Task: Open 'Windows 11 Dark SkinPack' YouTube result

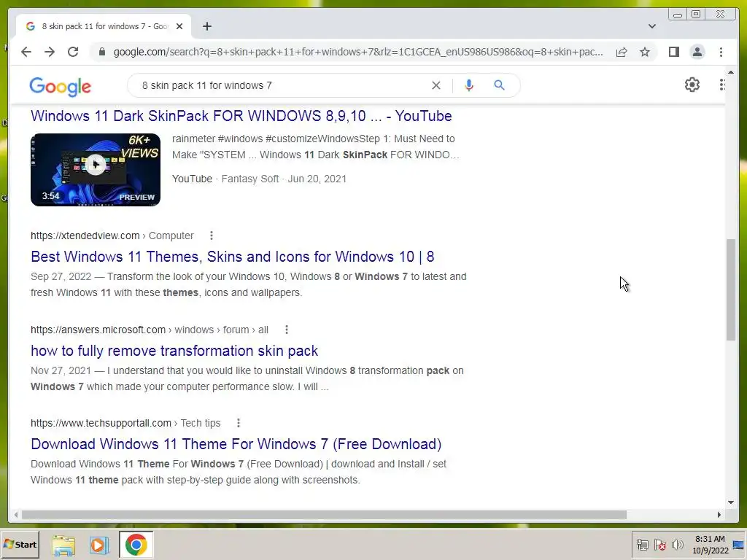Action: click(241, 116)
